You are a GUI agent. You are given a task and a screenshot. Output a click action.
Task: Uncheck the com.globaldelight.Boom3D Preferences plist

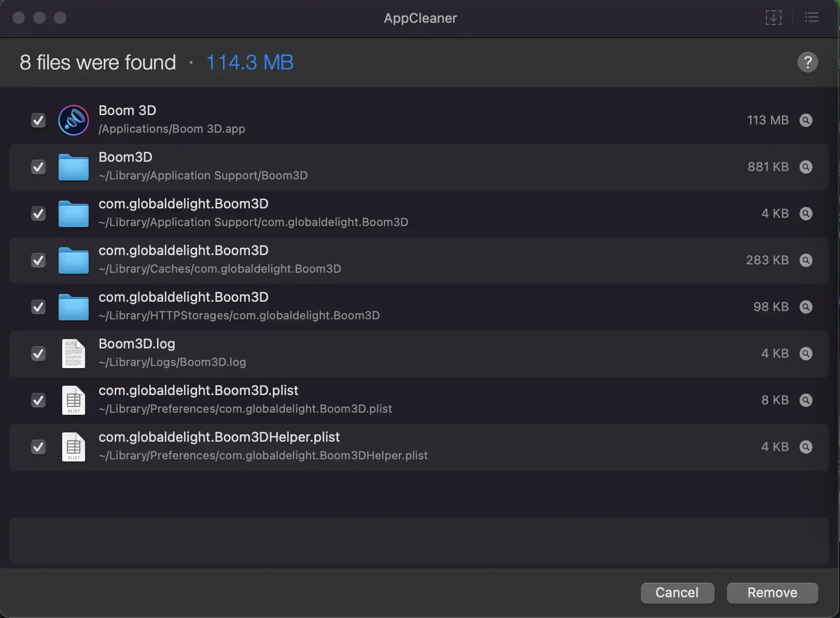click(x=38, y=400)
